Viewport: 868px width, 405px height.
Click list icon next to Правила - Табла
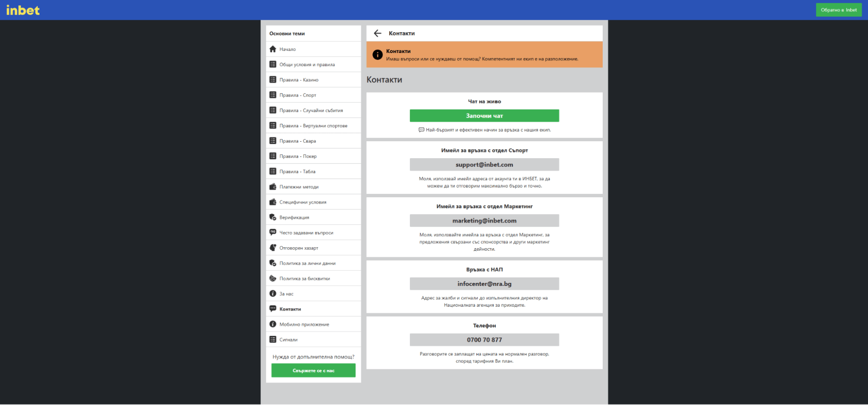273,171
